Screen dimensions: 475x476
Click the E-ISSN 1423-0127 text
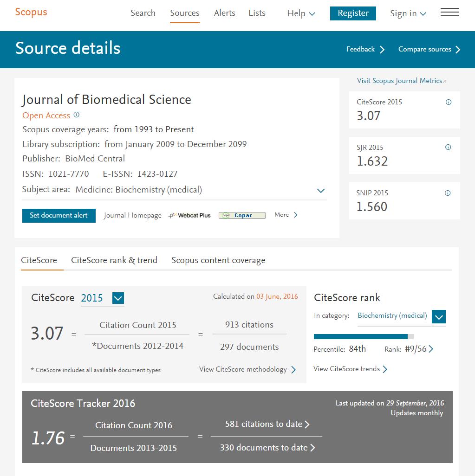coord(140,174)
